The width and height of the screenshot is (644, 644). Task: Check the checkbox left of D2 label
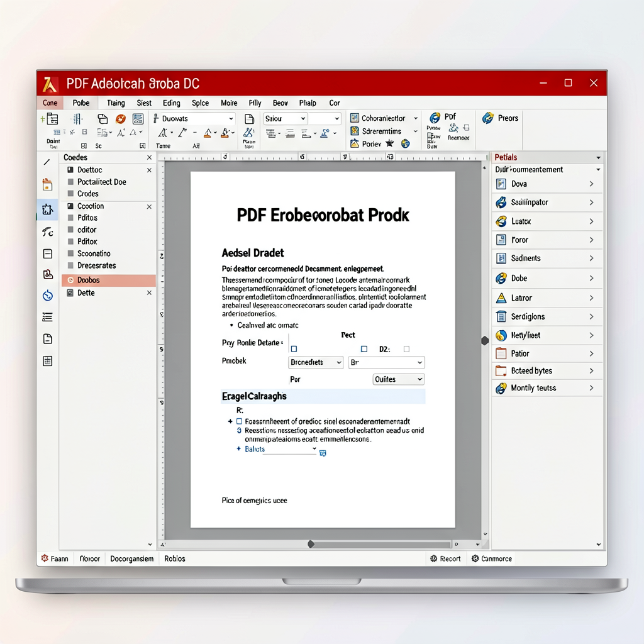tap(364, 349)
